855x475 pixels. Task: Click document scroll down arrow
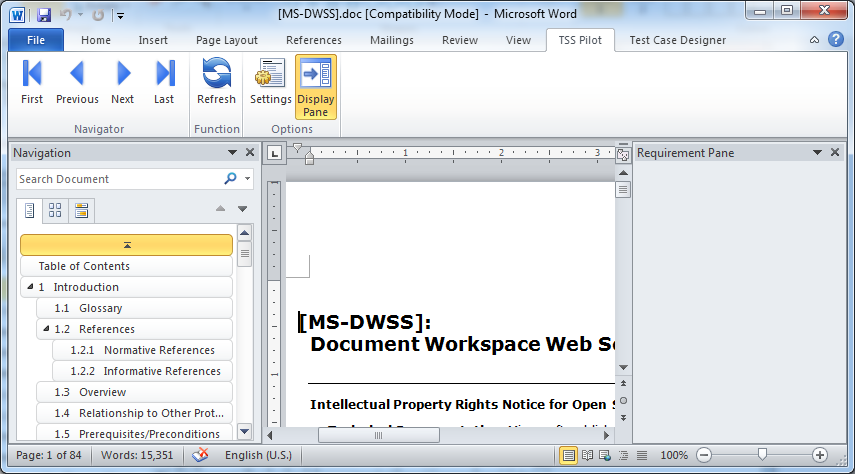coord(623,368)
